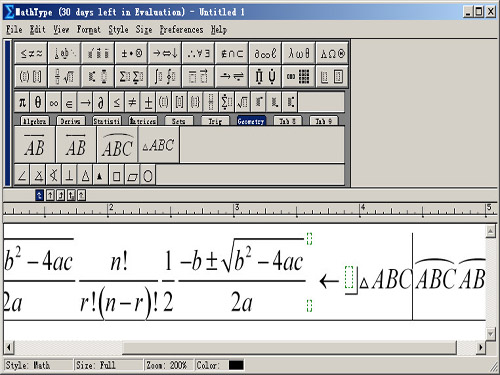Click the vertical scrollbar down arrow
This screenshot has height=375, width=500.
(490, 334)
